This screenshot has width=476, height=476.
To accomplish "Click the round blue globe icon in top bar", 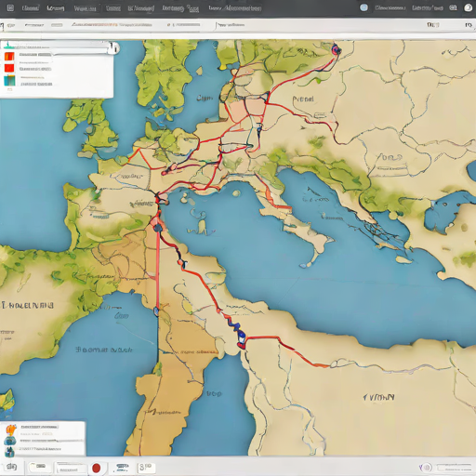I will [364, 7].
